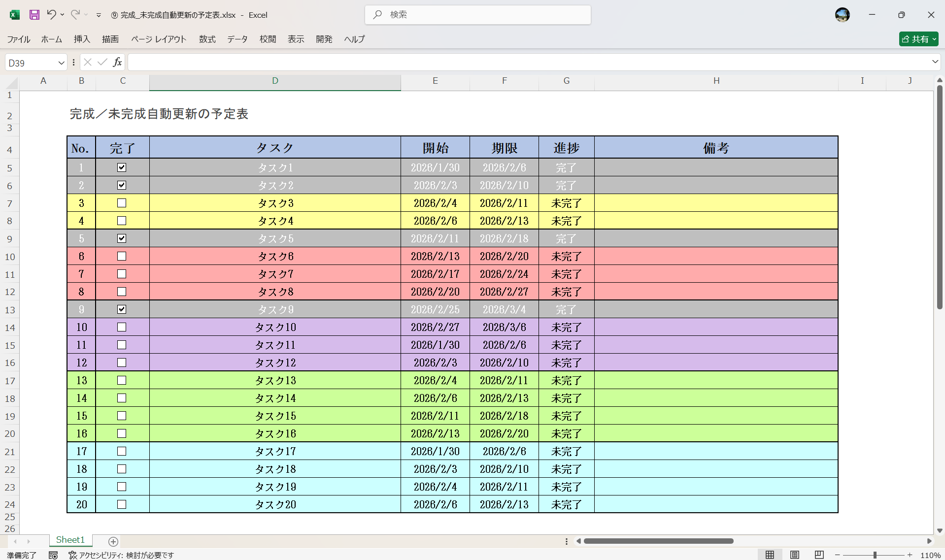Click the macro recording icon in the status bar
Screen dimensions: 945x560
pyautogui.click(x=53, y=555)
